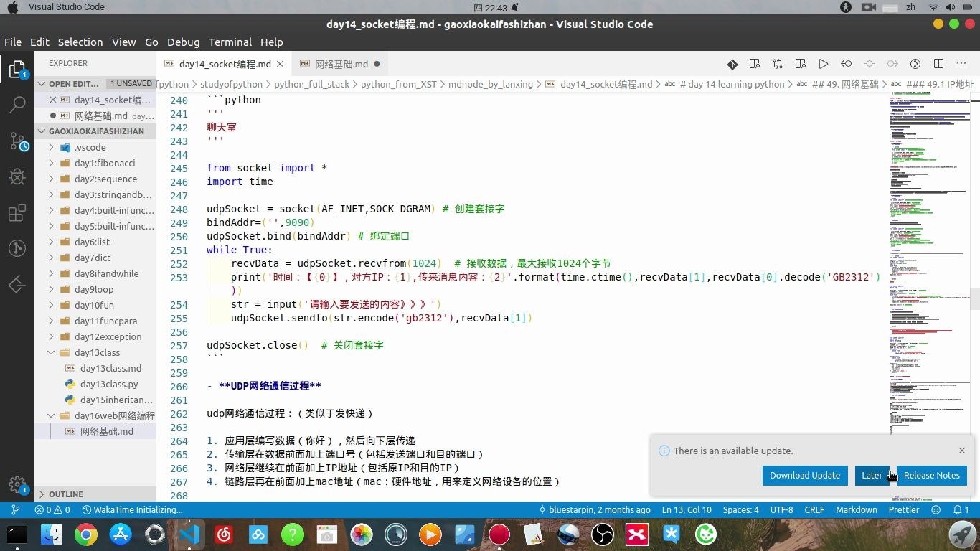Click the editor vertical scrollbar slider
Screen dimensions: 980x551
(x=975, y=298)
